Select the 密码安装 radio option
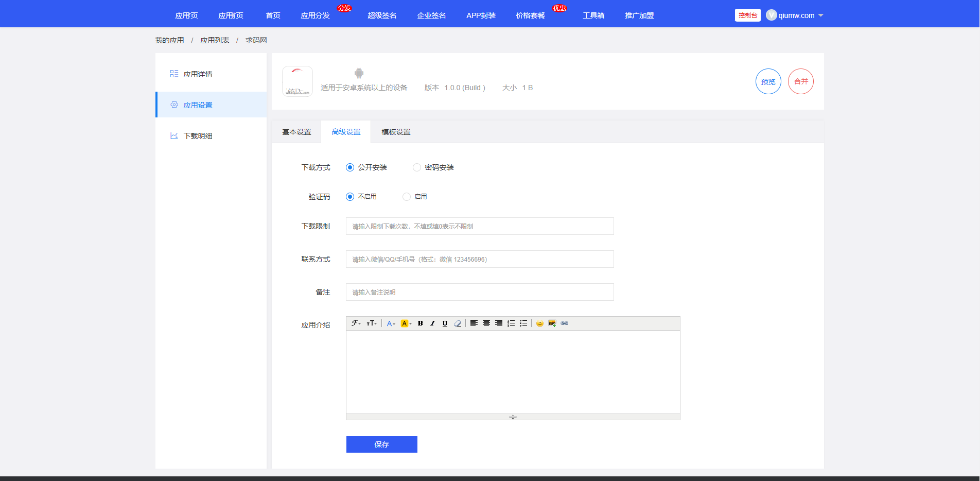This screenshot has height=481, width=980. point(417,167)
